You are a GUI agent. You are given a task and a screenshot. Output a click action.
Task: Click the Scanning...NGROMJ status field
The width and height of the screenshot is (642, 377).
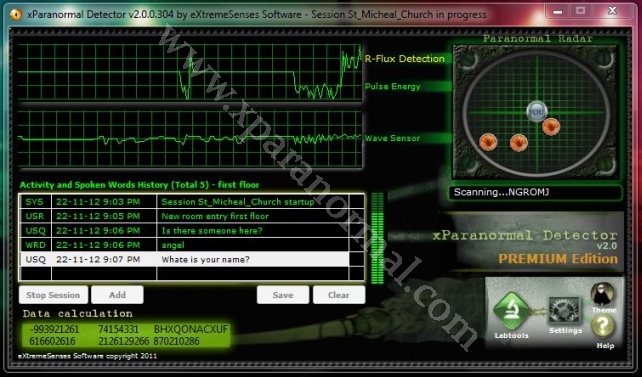click(536, 192)
